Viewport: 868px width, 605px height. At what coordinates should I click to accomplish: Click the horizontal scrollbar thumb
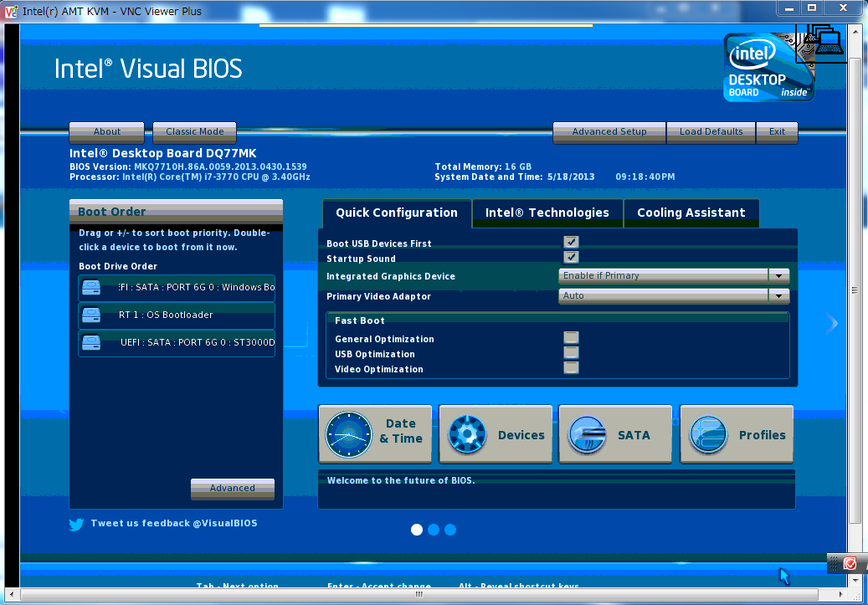pyautogui.click(x=419, y=594)
